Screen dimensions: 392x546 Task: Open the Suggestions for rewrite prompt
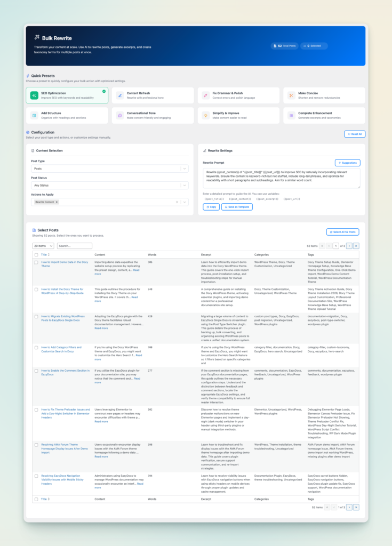tap(347, 163)
